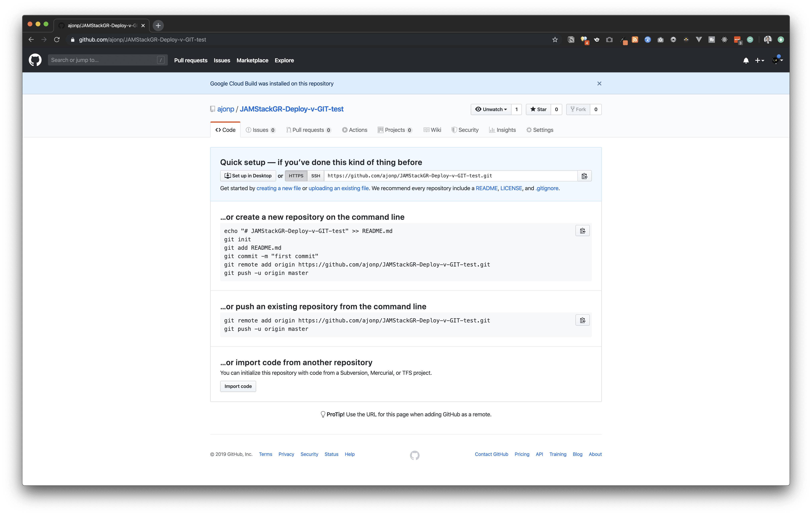Follow the creating a new file link
The width and height of the screenshot is (812, 515).
click(279, 188)
